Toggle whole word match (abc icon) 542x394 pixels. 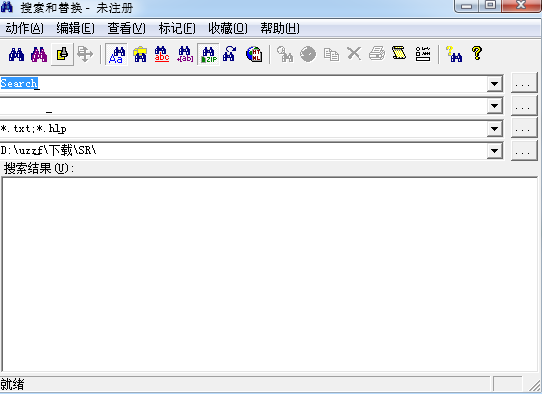(162, 54)
